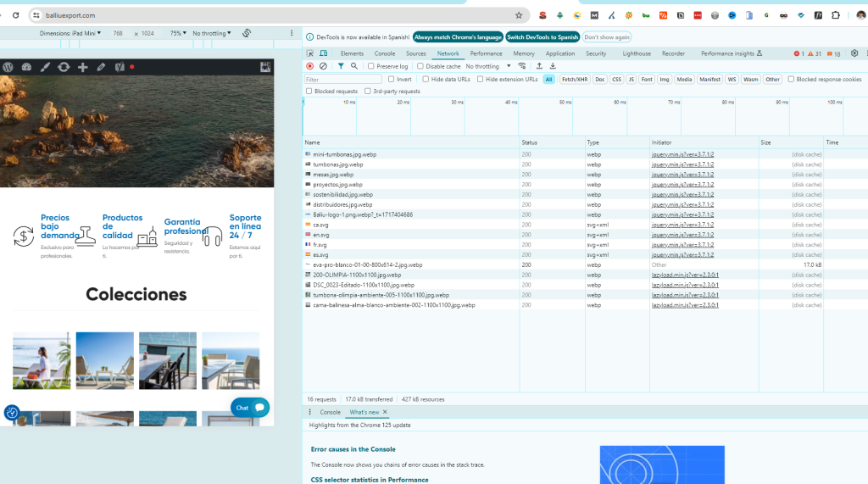
Task: Open the network No throttling dropdown
Action: point(488,66)
